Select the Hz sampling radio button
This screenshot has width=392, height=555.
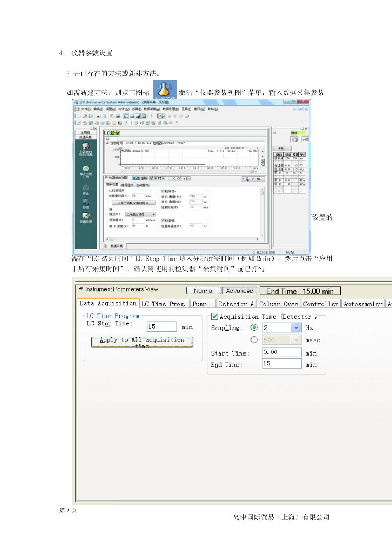click(254, 327)
